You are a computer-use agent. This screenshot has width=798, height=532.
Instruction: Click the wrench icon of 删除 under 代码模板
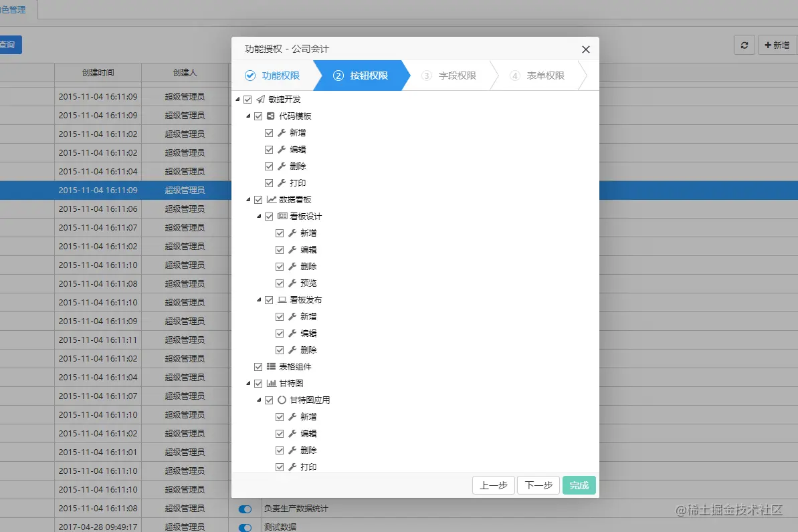click(x=282, y=166)
